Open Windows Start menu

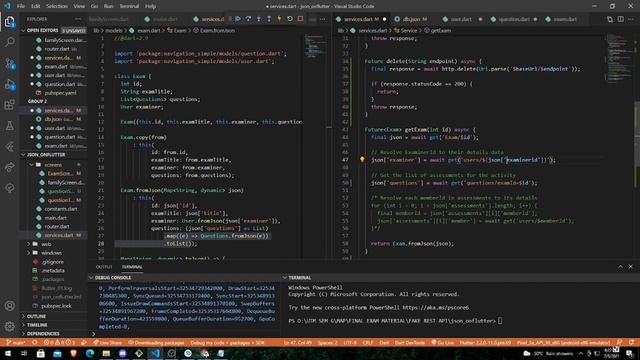[8, 353]
